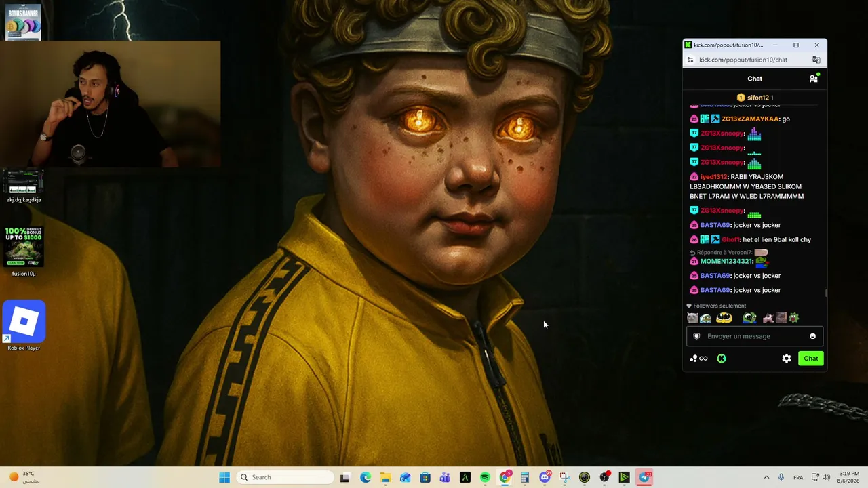Open network and volume quick settings
The image size is (868, 488).
[x=821, y=477]
